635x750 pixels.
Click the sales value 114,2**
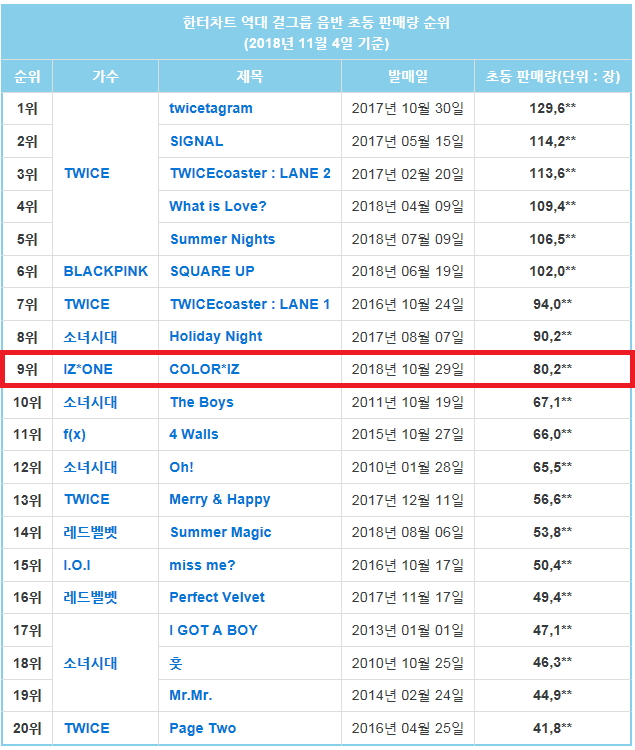(x=553, y=141)
